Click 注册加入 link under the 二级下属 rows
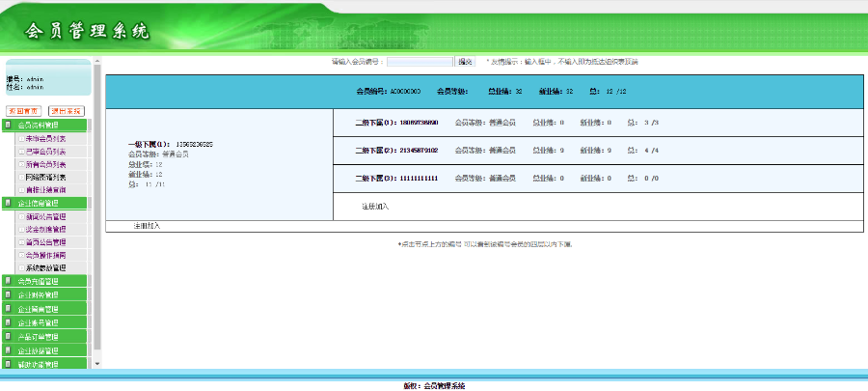Screen dimensions: 868x391 pyautogui.click(x=375, y=207)
